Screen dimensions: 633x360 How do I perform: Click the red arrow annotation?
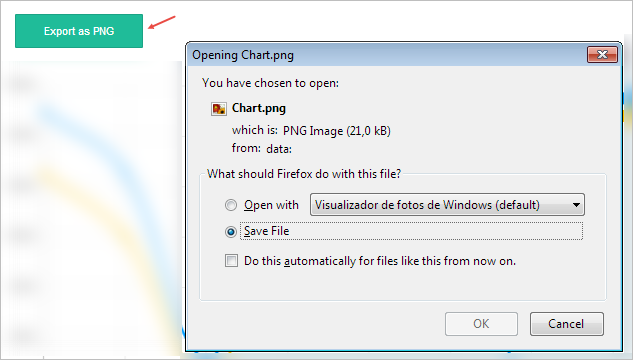(x=161, y=22)
